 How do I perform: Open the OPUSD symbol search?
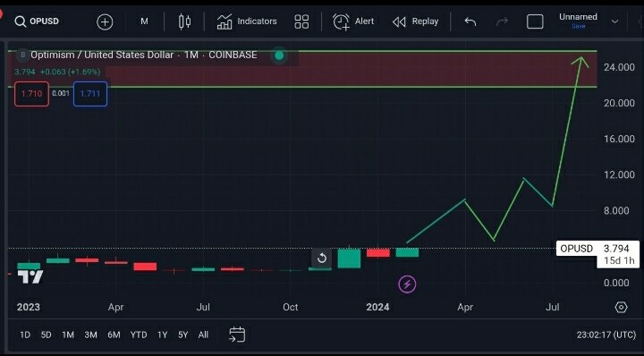37,21
